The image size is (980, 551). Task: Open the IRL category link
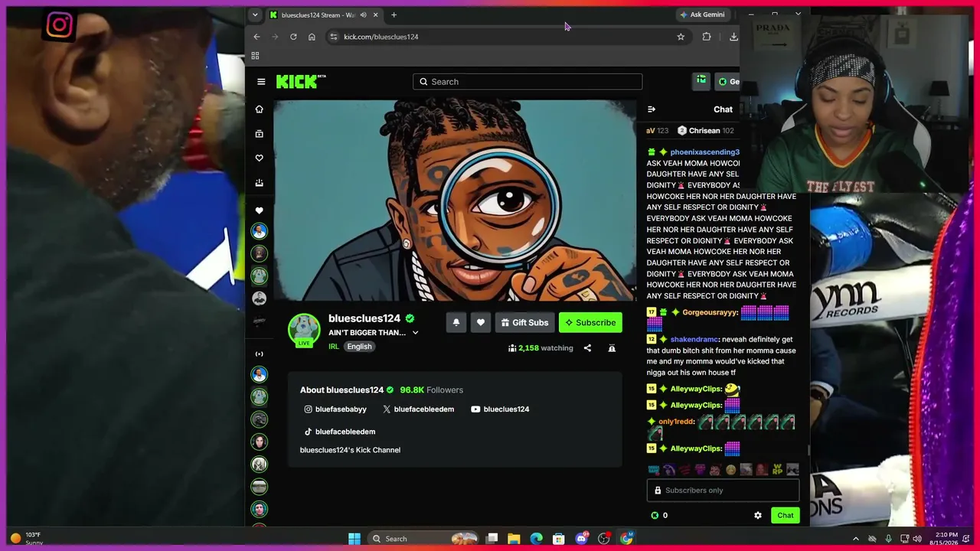334,347
